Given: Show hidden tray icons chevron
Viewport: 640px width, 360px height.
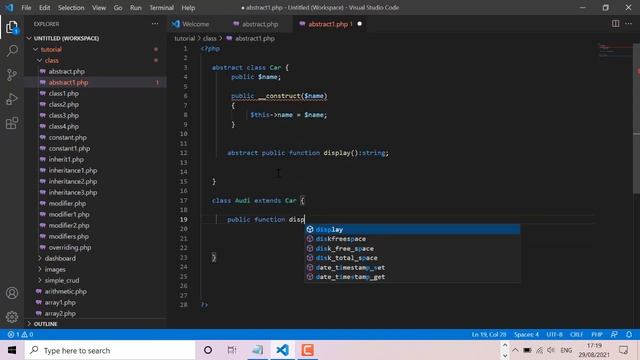Looking at the screenshot, I should point(515,350).
